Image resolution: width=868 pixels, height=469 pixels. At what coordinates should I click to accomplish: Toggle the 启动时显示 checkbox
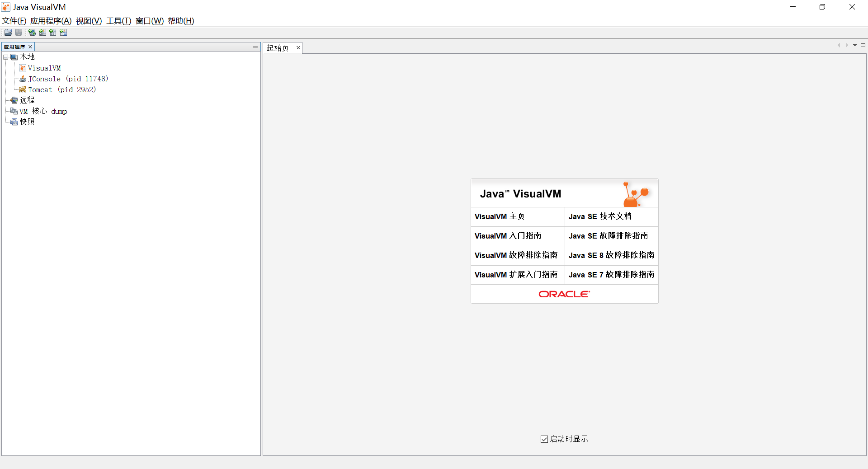click(x=544, y=439)
